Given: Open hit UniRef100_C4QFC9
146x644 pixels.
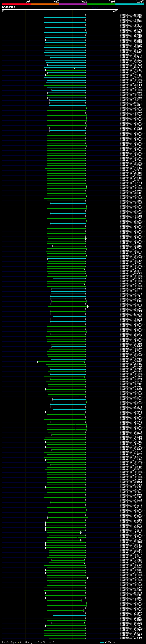Looking at the screenshot, I should click(x=131, y=168).
